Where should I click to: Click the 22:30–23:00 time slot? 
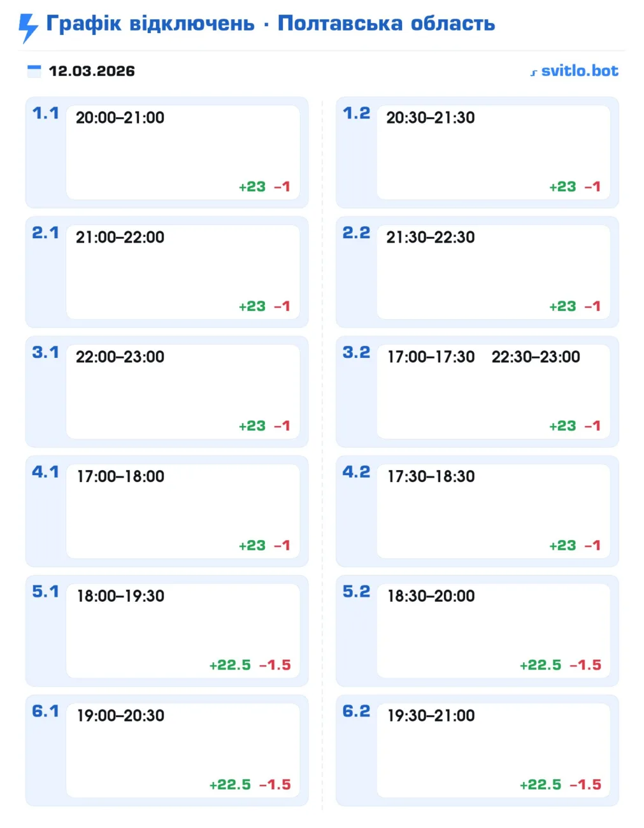coord(536,357)
